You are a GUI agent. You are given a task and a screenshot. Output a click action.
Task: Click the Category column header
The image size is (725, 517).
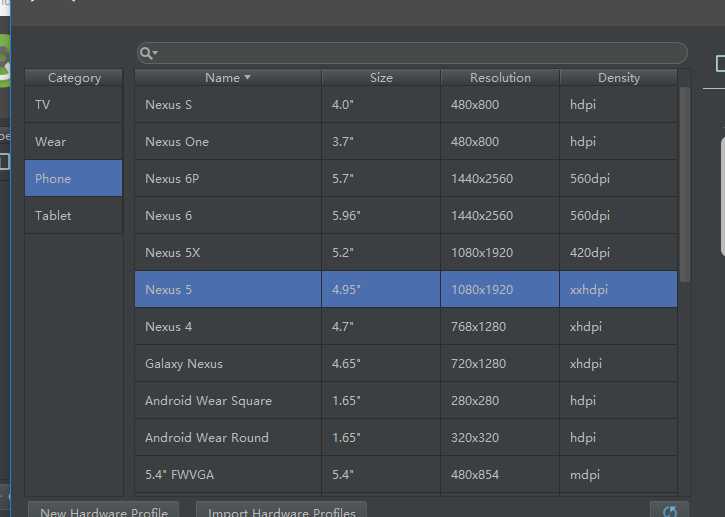[x=74, y=78]
